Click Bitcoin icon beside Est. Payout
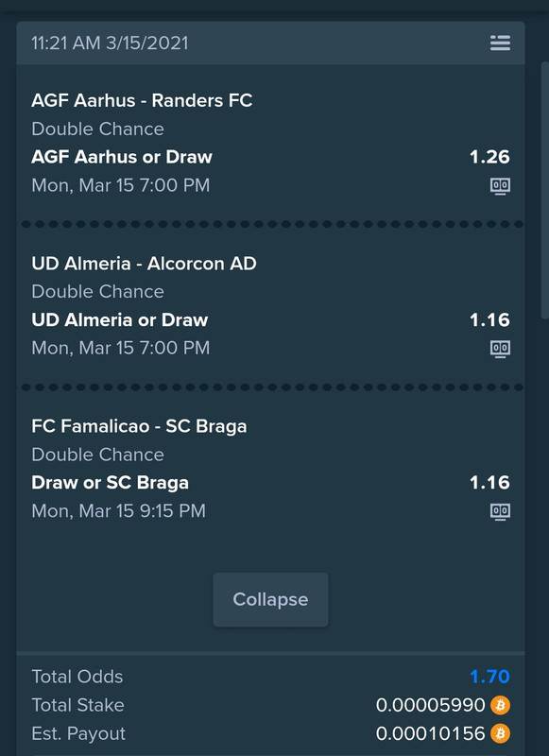The width and height of the screenshot is (549, 756). click(x=500, y=734)
